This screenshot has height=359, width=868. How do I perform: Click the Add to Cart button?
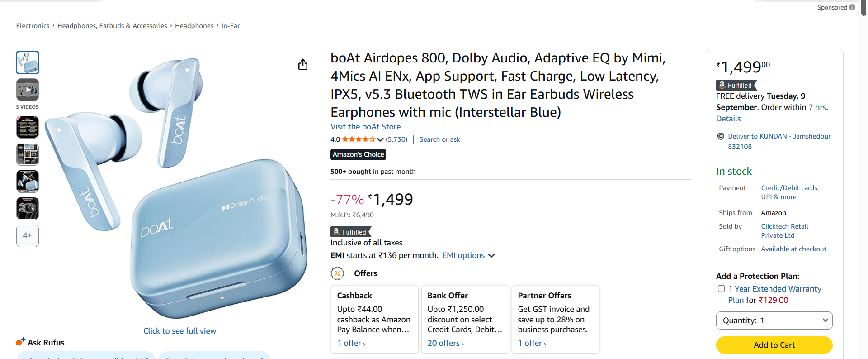pyautogui.click(x=774, y=345)
